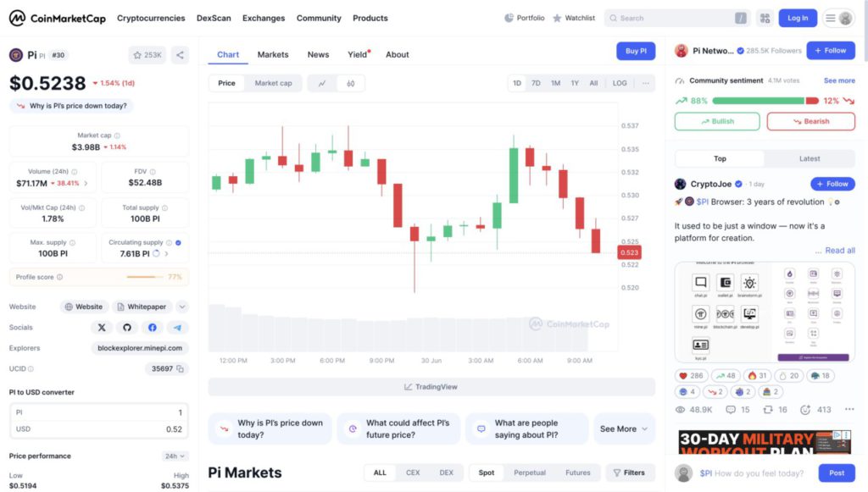This screenshot has width=868, height=492.
Task: Toggle LOG scale on the chart
Action: pyautogui.click(x=620, y=83)
